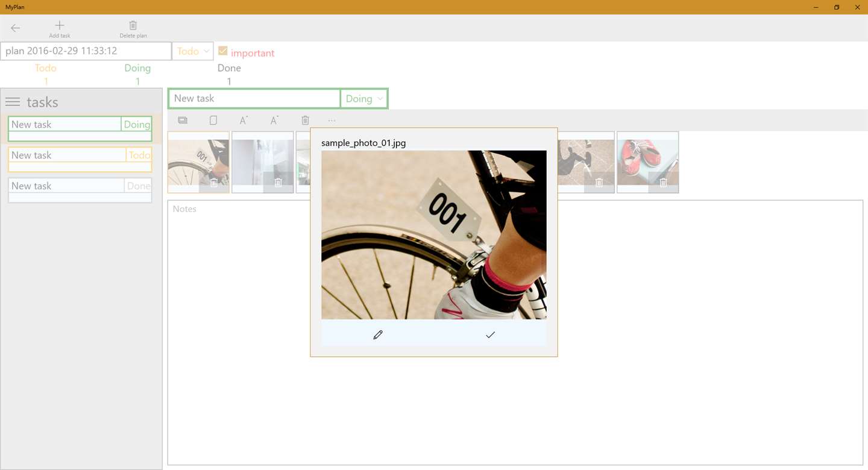Click the important label text

[253, 53]
